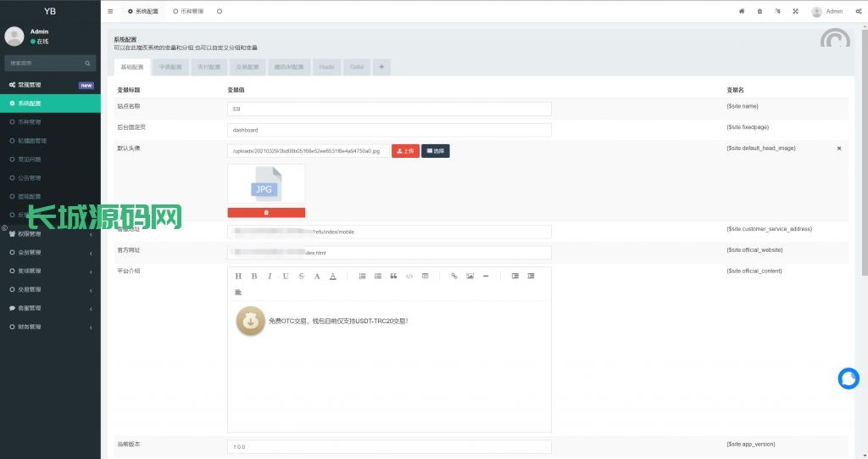Open the blue chat bubble widget
The height and width of the screenshot is (459, 868).
(848, 379)
